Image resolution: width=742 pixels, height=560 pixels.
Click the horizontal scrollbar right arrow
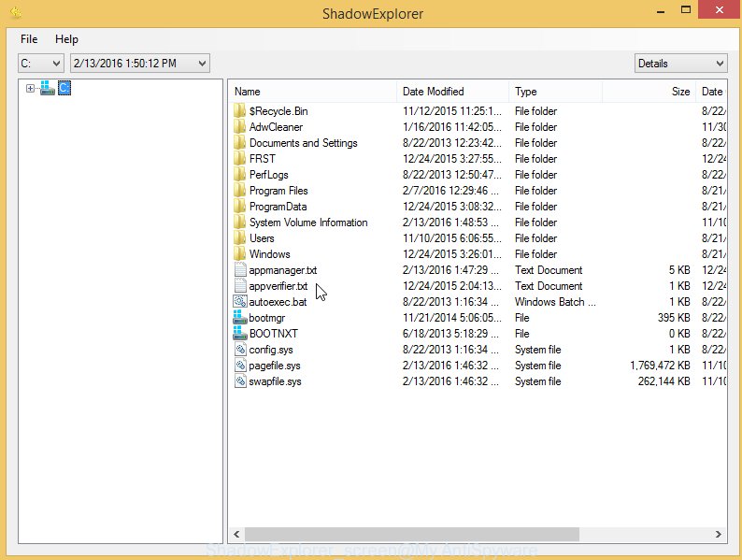click(719, 535)
